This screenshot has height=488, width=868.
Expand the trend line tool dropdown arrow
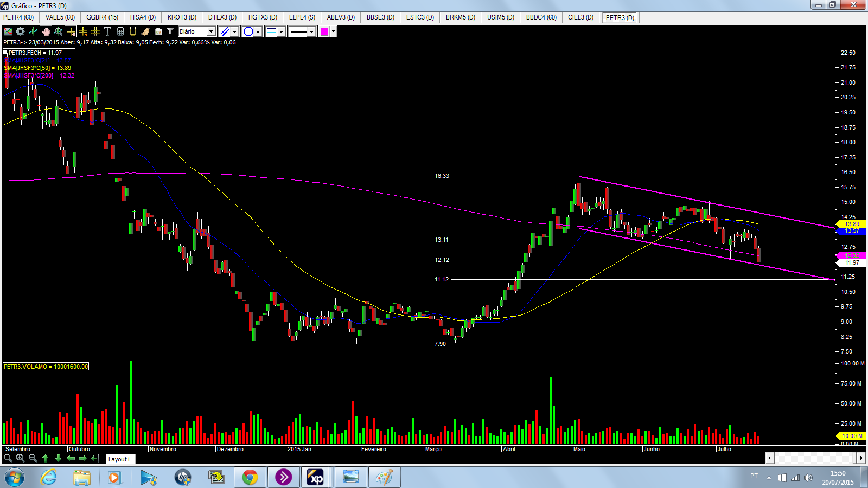click(x=234, y=31)
